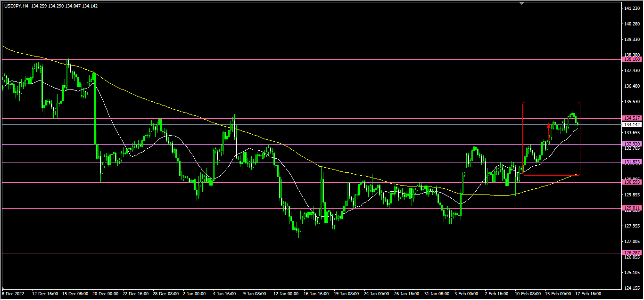
Task: Select the 129.011 price level label
Action: tap(632, 208)
